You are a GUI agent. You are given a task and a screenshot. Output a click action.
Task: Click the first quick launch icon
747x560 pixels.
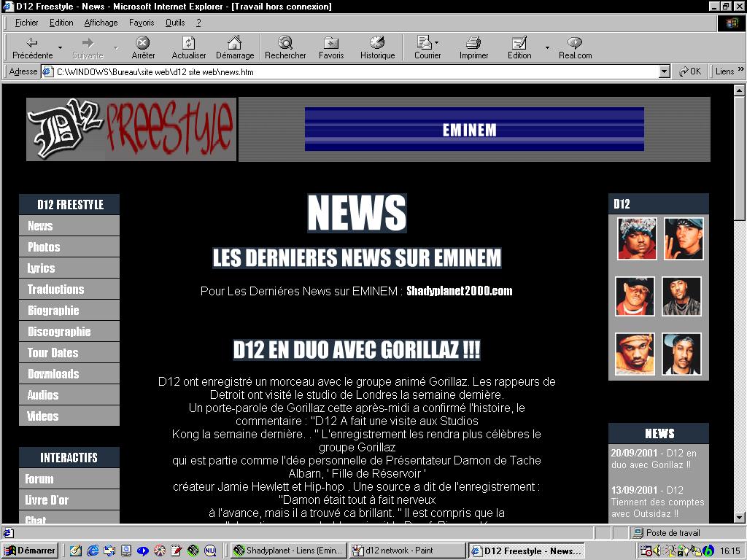(x=76, y=551)
